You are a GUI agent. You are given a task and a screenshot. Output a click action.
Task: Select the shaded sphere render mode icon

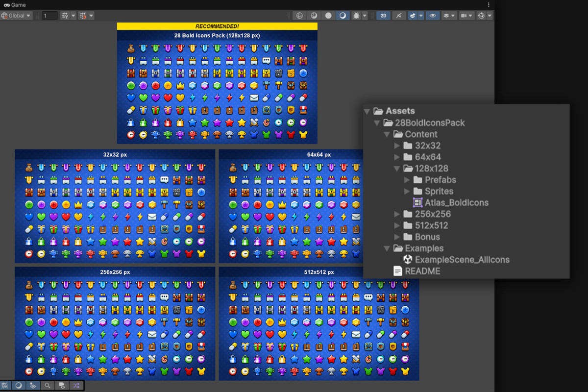[329, 15]
